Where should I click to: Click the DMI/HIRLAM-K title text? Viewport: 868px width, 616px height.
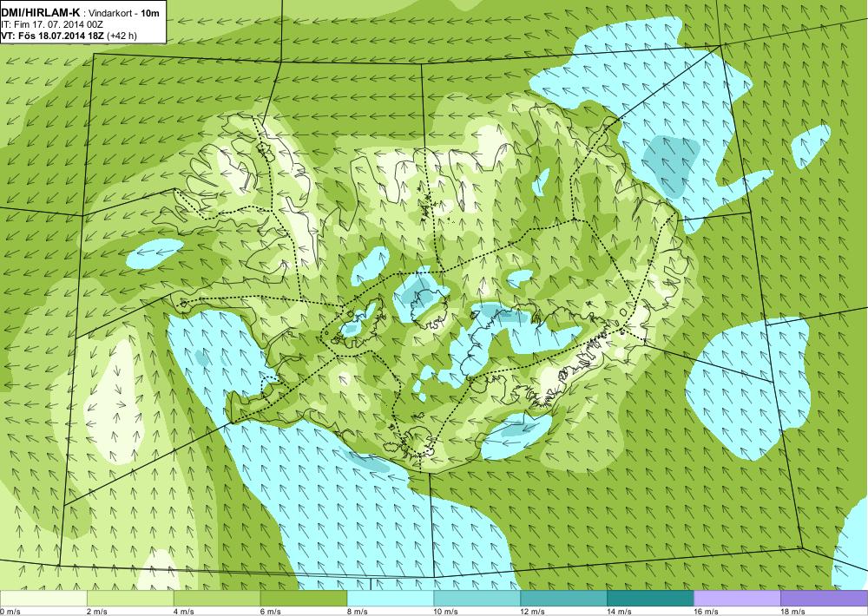pyautogui.click(x=41, y=13)
